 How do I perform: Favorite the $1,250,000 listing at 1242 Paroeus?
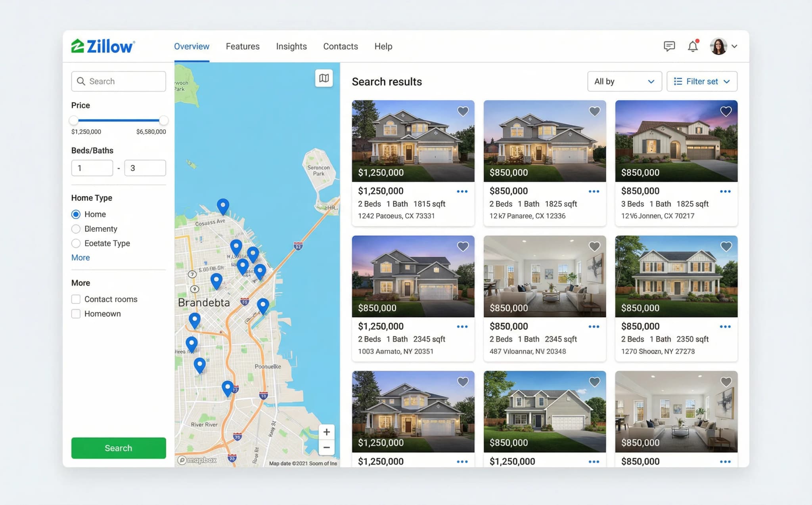(x=463, y=111)
